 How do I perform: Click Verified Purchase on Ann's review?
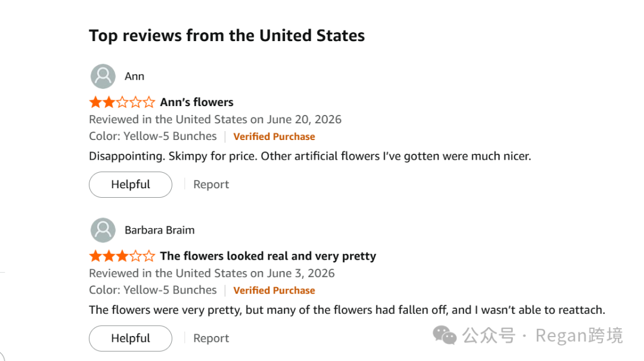274,136
